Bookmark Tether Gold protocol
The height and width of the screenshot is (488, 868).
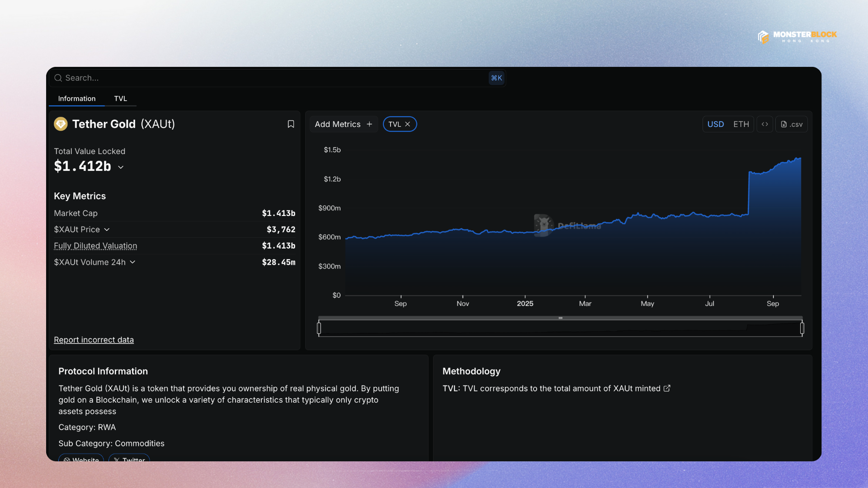tap(291, 124)
